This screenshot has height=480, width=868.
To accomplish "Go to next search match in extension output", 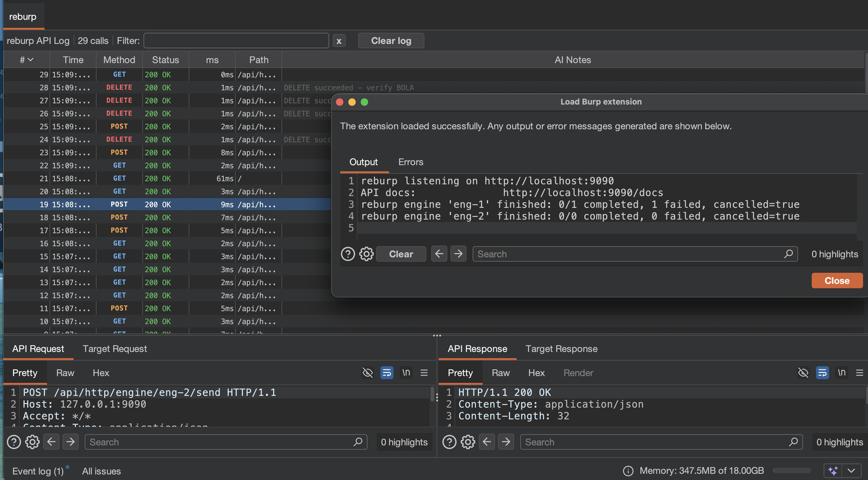I will (458, 254).
